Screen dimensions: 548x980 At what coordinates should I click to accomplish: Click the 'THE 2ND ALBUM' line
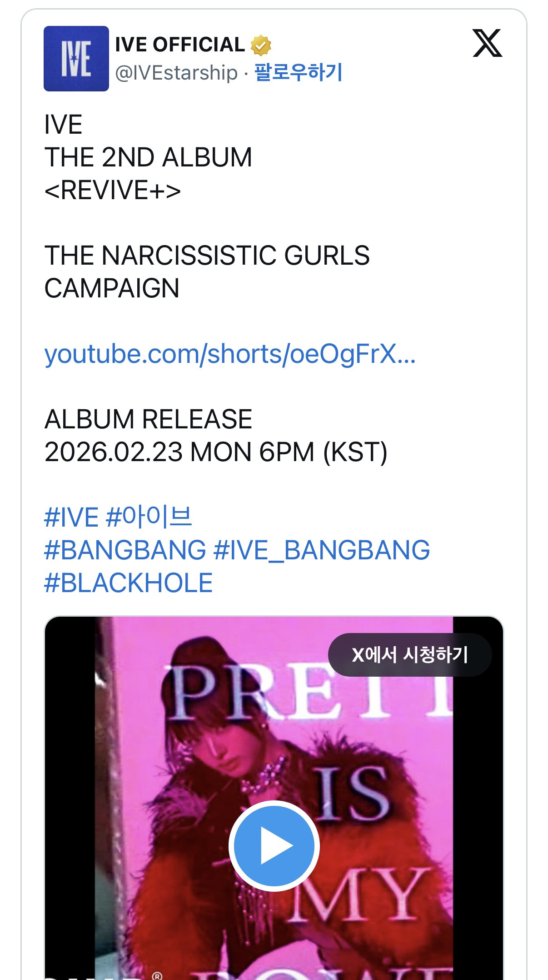coord(148,157)
